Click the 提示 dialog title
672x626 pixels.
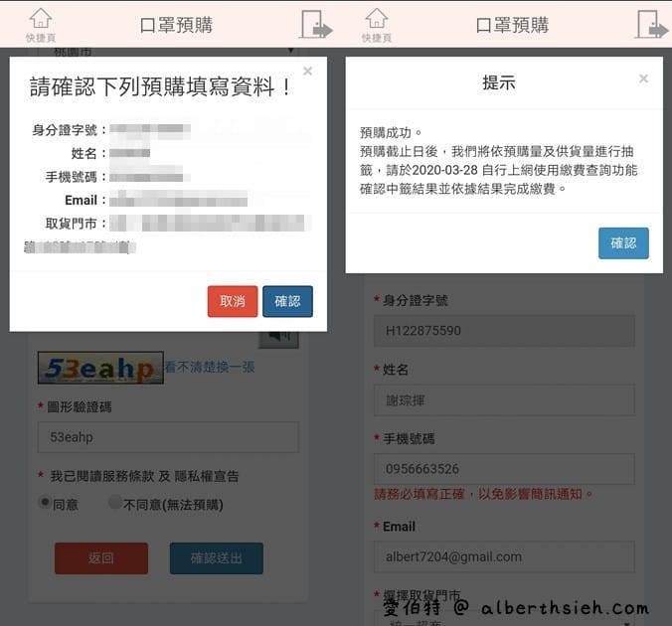tap(499, 82)
